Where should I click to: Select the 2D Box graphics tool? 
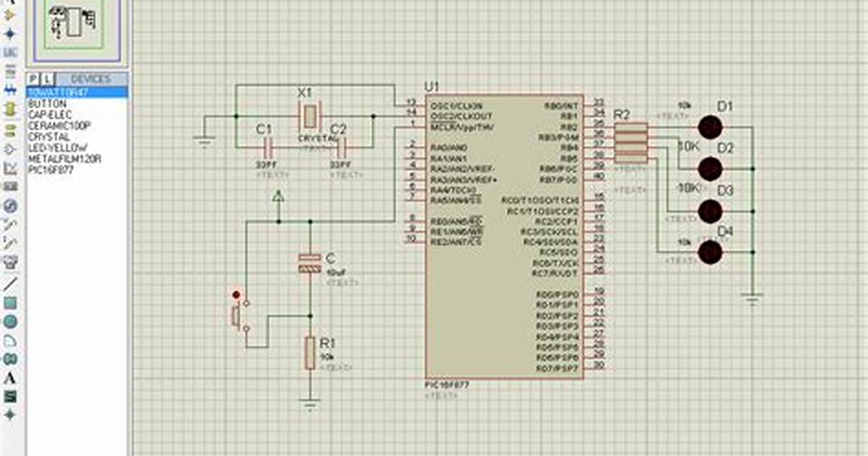10,303
